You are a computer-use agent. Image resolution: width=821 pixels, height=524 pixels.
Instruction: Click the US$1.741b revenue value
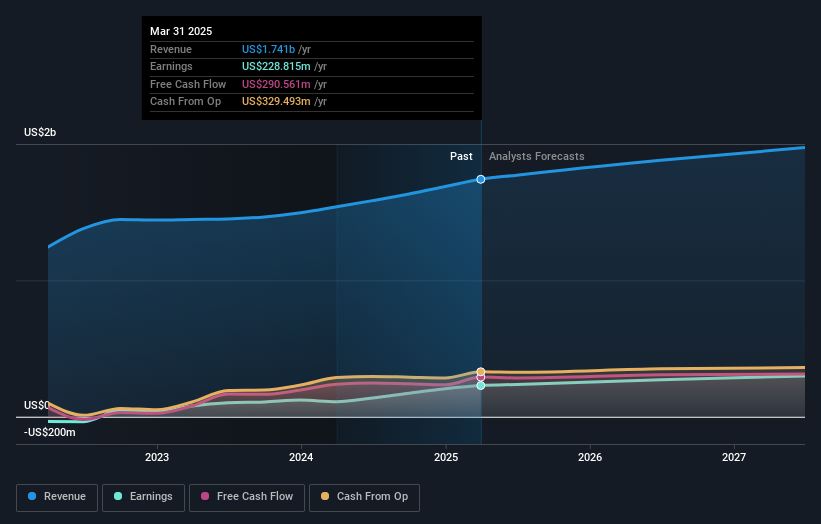pyautogui.click(x=268, y=49)
